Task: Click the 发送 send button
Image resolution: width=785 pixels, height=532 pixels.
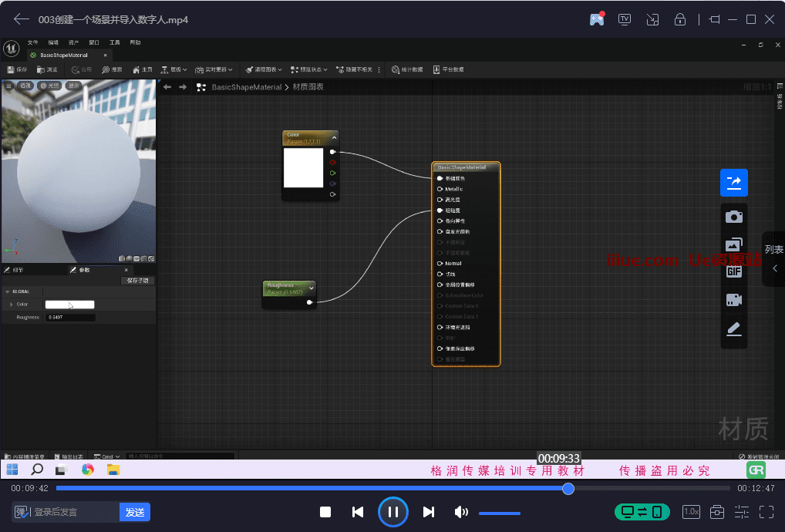Action: 135,512
